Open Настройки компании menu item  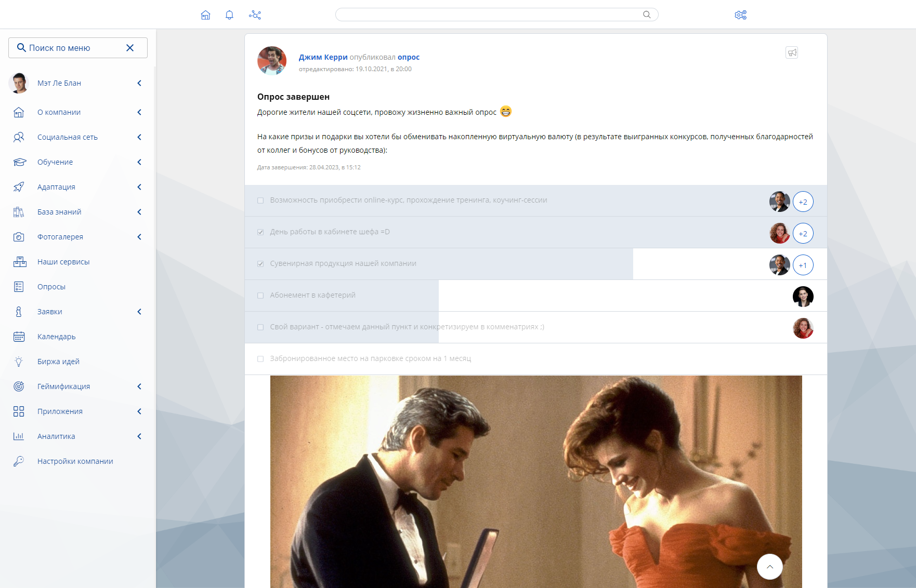point(75,461)
